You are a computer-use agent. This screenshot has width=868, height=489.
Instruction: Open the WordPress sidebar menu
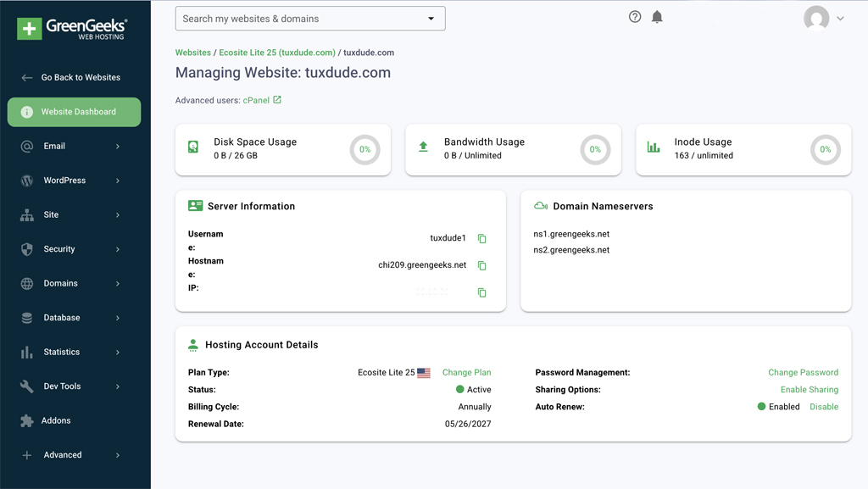point(75,181)
